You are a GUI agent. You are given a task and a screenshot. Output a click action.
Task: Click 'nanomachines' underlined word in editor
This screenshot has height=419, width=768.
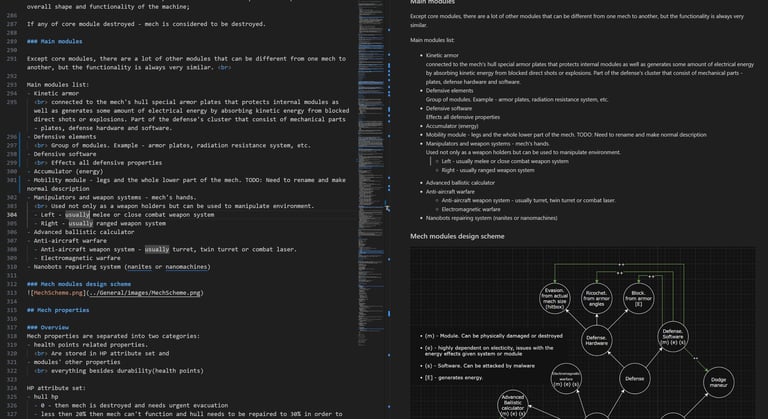186,267
